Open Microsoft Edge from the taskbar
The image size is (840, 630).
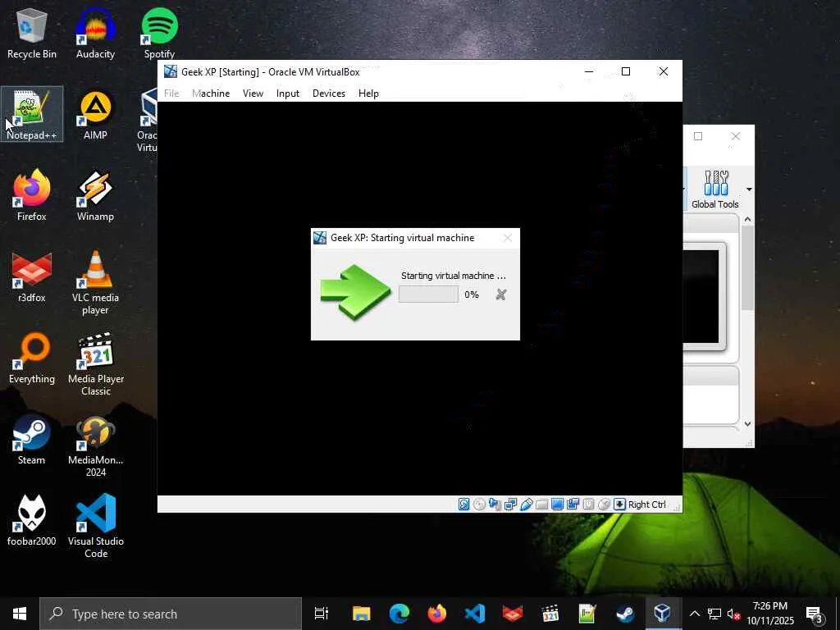tap(399, 614)
